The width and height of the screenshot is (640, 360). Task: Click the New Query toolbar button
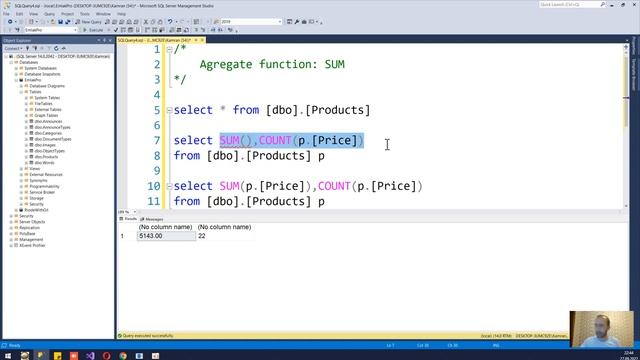(x=89, y=22)
